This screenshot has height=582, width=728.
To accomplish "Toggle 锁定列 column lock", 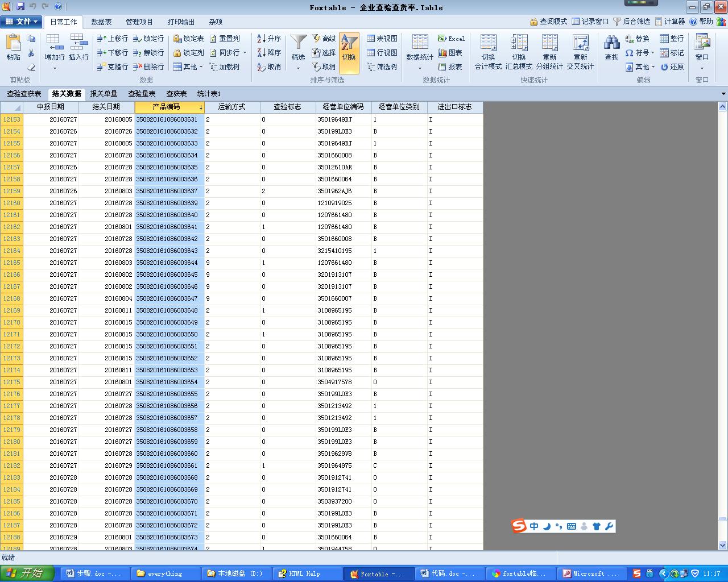I will tap(188, 53).
